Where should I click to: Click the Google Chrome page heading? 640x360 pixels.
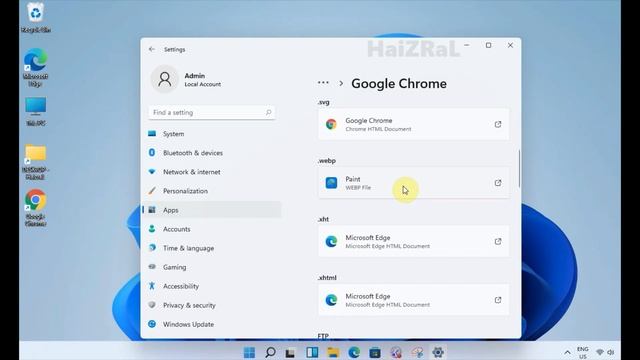[x=399, y=83]
